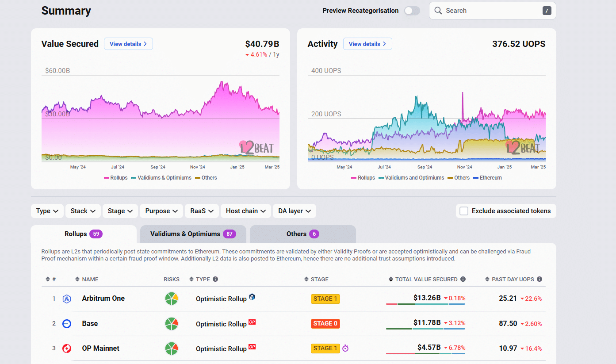
Task: Toggle Others series in Activity legend
Action: (x=459, y=178)
